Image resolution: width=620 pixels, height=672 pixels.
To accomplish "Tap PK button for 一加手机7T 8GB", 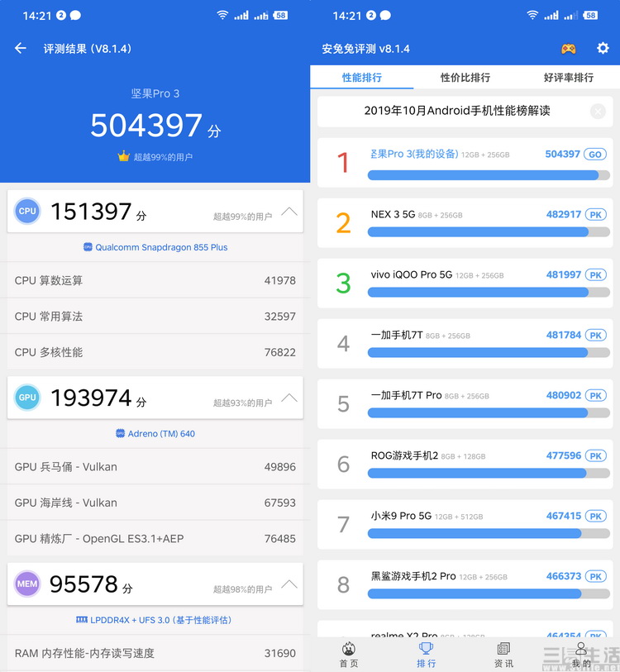I will tap(595, 335).
